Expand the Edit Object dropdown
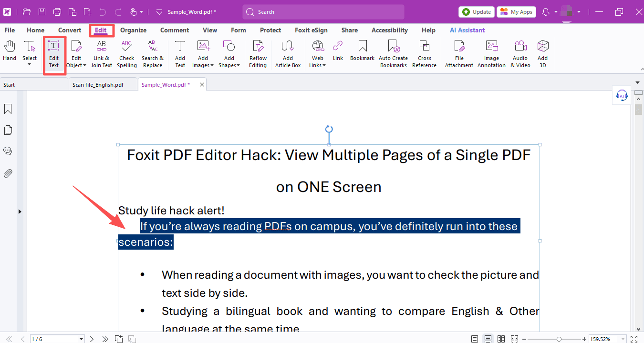The image size is (644, 343). point(85,65)
